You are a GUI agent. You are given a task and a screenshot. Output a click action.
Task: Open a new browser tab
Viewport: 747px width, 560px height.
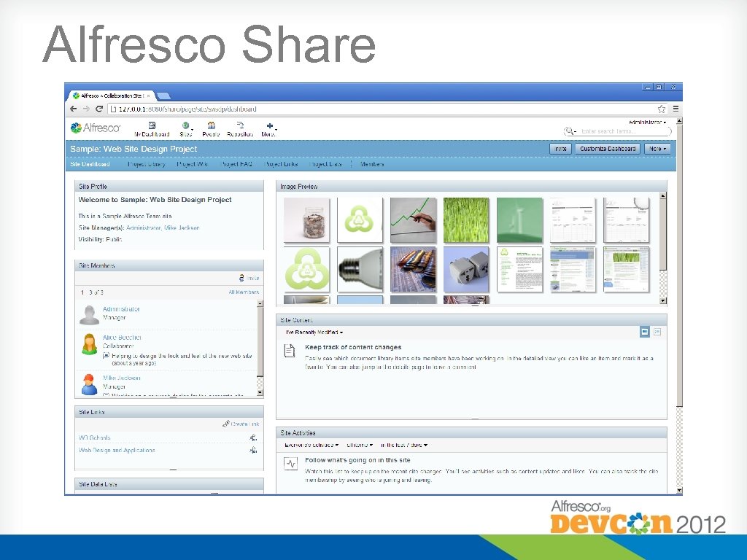click(x=163, y=96)
